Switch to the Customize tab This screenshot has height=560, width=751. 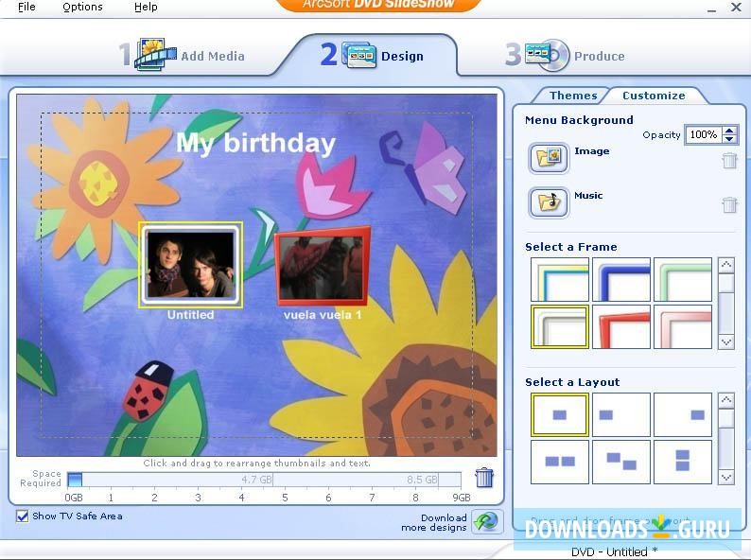click(654, 96)
